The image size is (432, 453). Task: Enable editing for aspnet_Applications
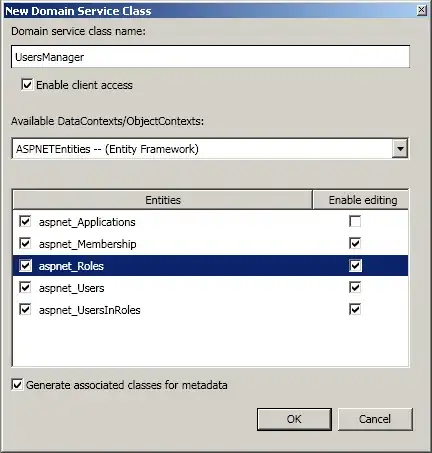coord(355,221)
